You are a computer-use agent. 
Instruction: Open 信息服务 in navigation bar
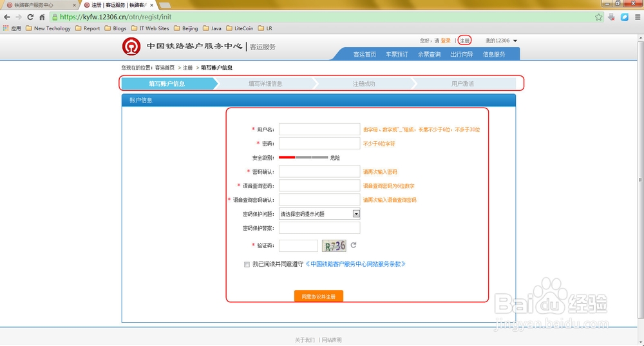pos(494,54)
